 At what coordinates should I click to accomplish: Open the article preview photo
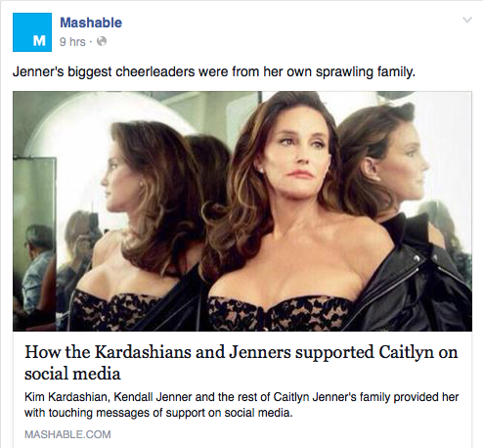point(242,211)
